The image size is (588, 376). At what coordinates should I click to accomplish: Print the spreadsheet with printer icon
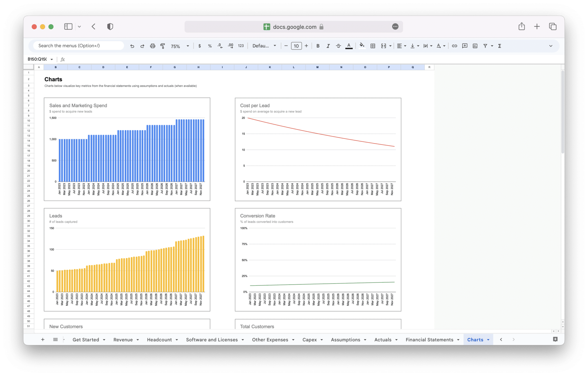click(152, 46)
